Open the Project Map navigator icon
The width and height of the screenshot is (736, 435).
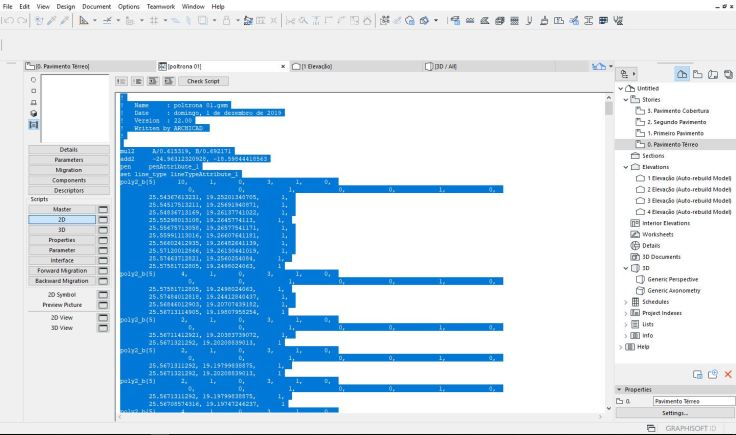click(682, 74)
